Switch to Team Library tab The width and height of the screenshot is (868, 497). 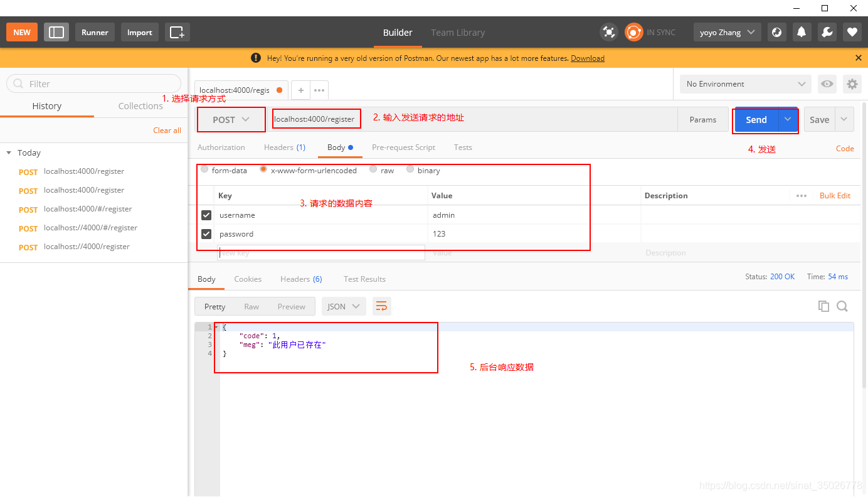click(458, 33)
